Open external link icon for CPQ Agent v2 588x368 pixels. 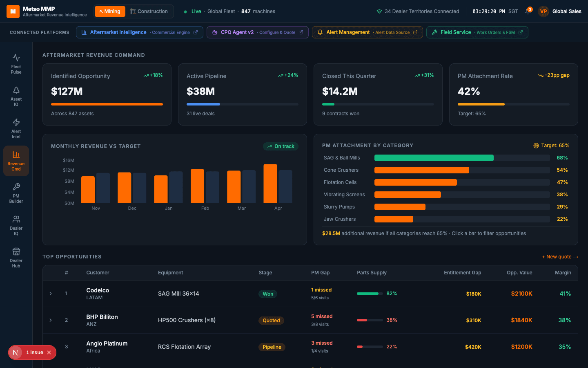point(301,32)
